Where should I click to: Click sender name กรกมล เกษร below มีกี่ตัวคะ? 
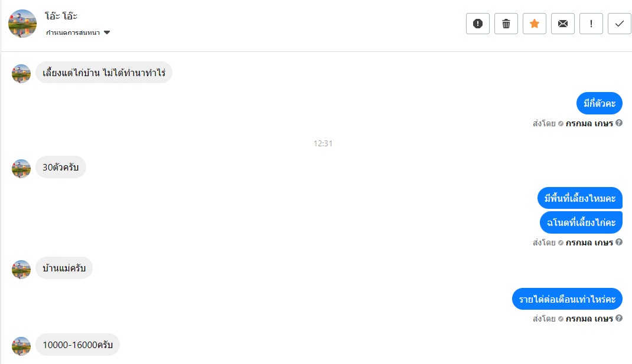(x=589, y=124)
